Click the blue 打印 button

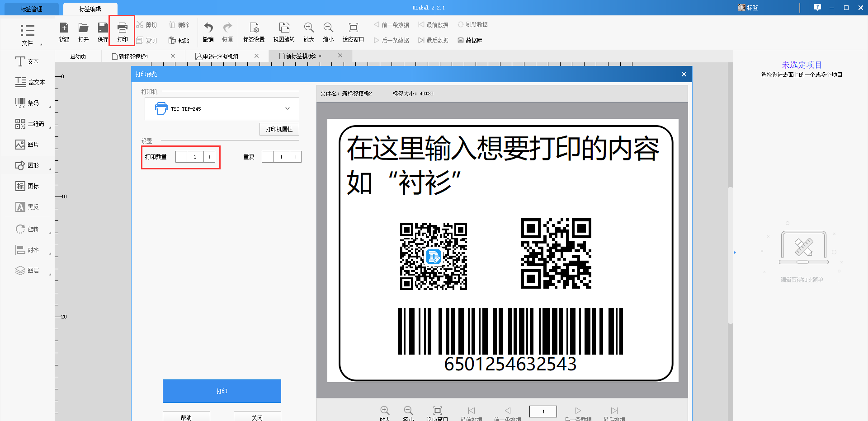(222, 391)
